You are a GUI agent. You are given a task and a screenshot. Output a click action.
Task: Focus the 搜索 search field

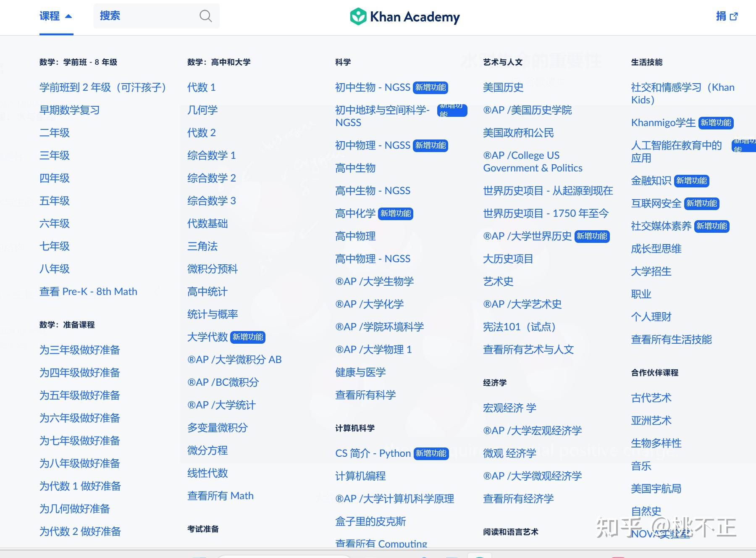(156, 16)
